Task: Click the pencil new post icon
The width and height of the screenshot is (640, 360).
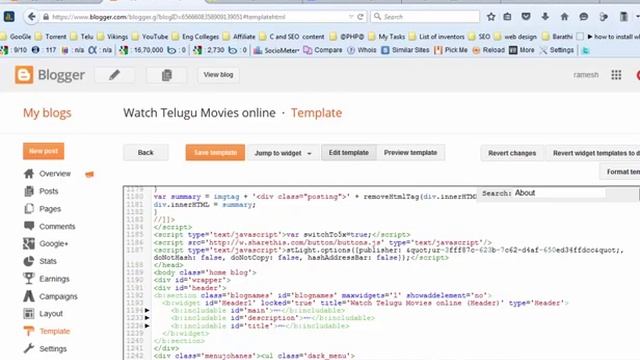Action: tap(114, 75)
